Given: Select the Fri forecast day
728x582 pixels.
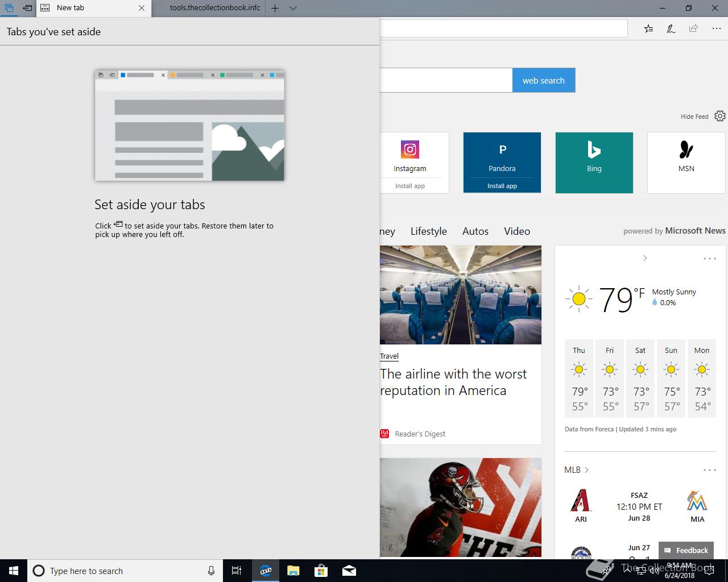Looking at the screenshot, I should point(610,378).
